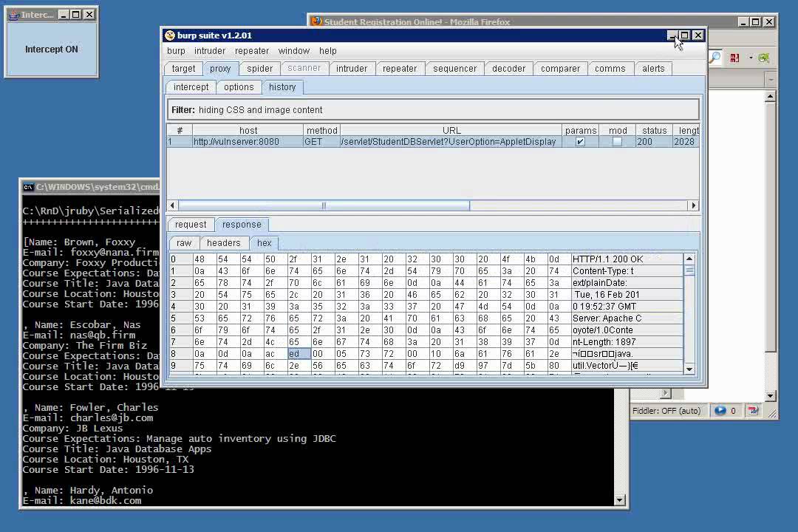Open the Firefox tab list dropdown arrow

[771, 80]
